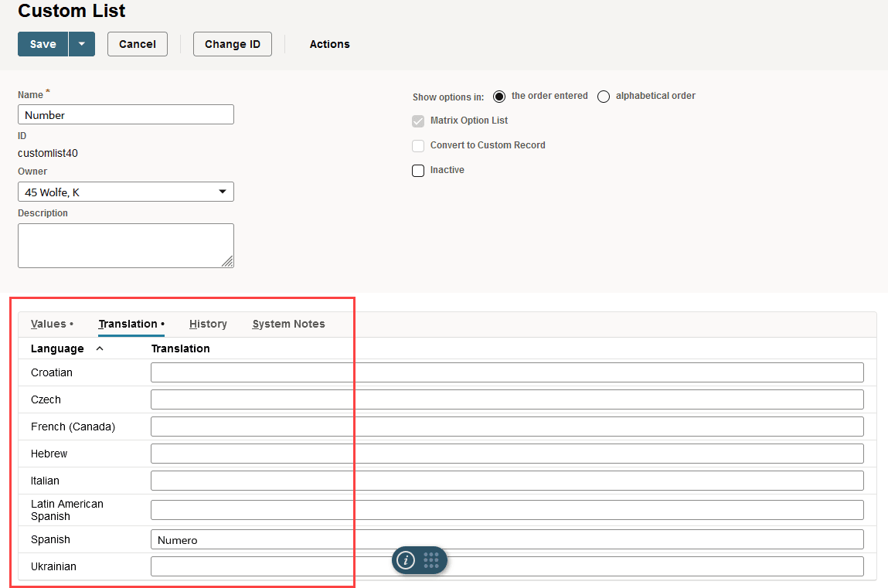Click the Italian language label

coord(45,481)
